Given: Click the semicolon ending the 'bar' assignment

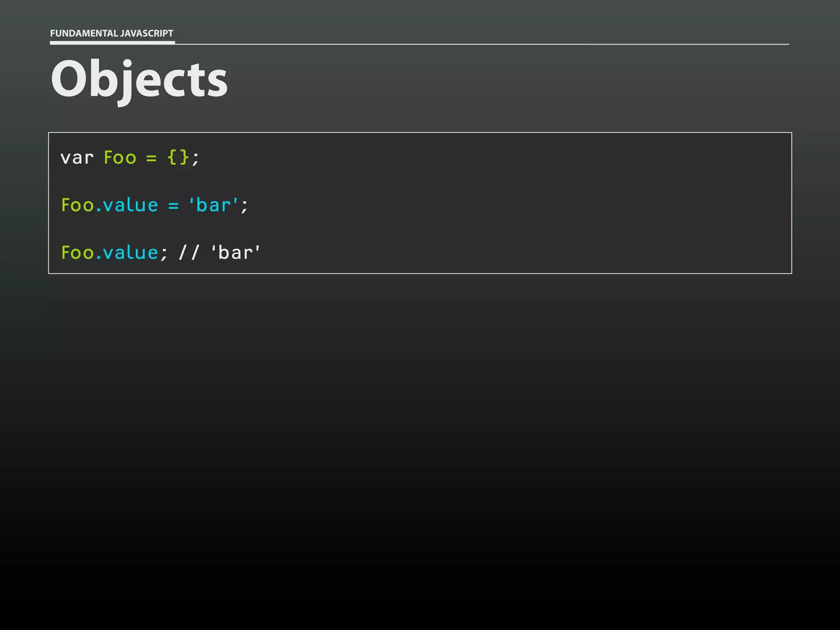Looking at the screenshot, I should 244,206.
